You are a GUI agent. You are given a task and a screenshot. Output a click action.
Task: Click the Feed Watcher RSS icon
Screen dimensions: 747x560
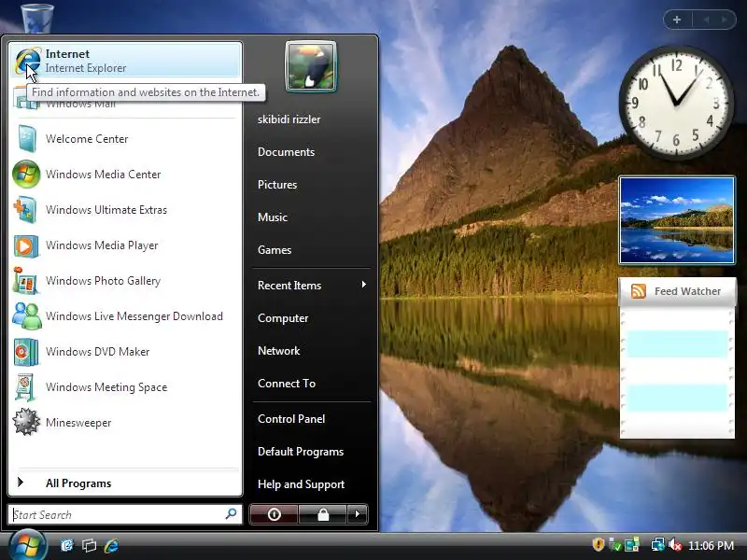[x=639, y=291]
